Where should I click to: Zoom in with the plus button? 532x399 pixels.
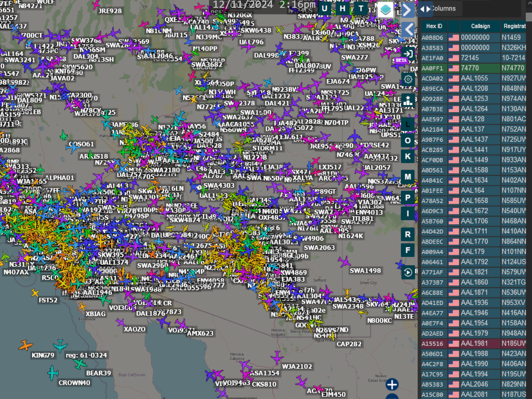[x=392, y=384]
